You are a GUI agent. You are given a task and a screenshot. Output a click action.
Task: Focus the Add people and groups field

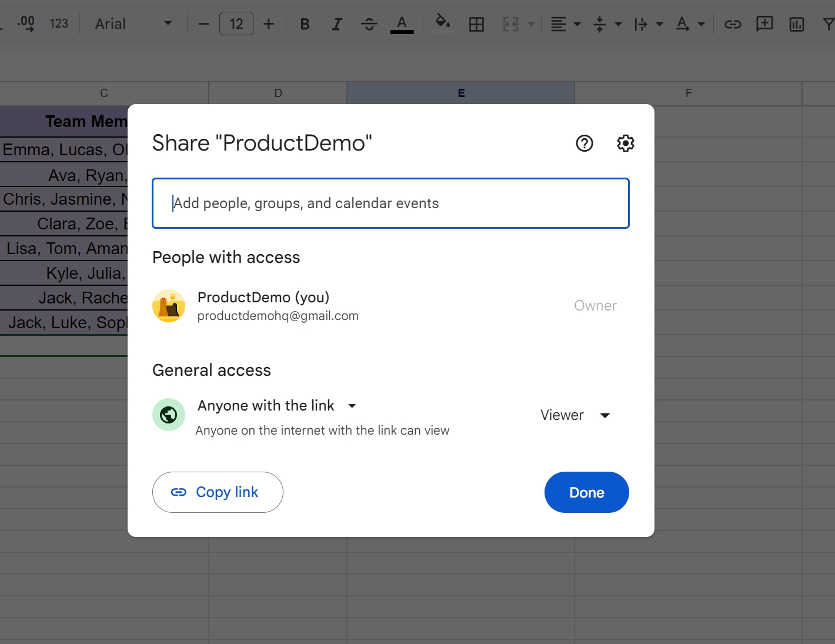(x=390, y=203)
